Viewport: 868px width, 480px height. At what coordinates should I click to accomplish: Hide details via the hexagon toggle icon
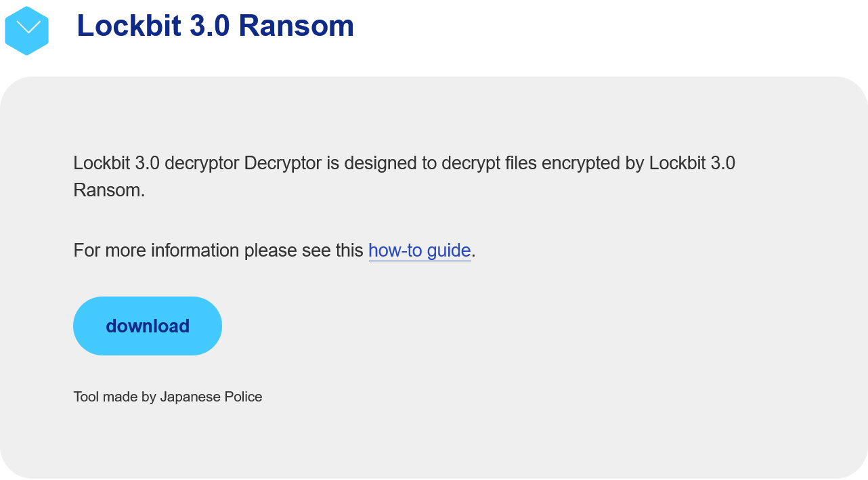click(27, 30)
